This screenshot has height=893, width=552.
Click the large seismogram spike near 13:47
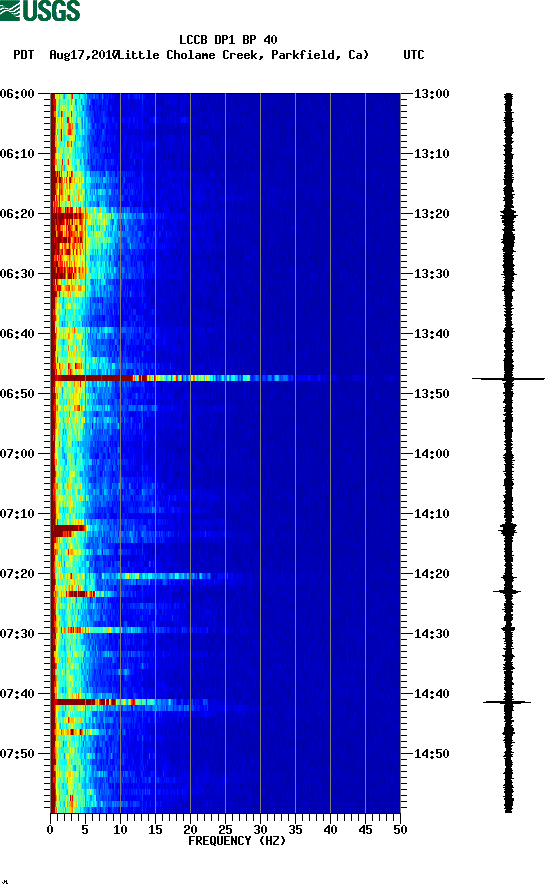(x=508, y=379)
